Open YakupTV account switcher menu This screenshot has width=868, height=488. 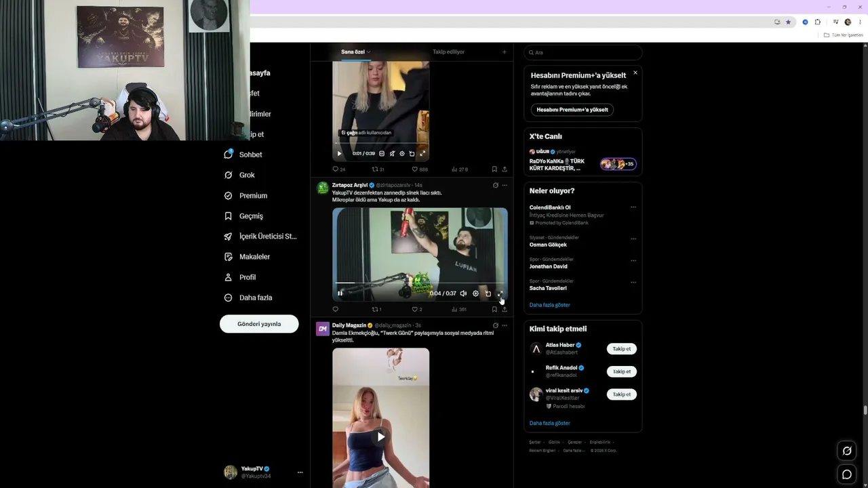263,472
